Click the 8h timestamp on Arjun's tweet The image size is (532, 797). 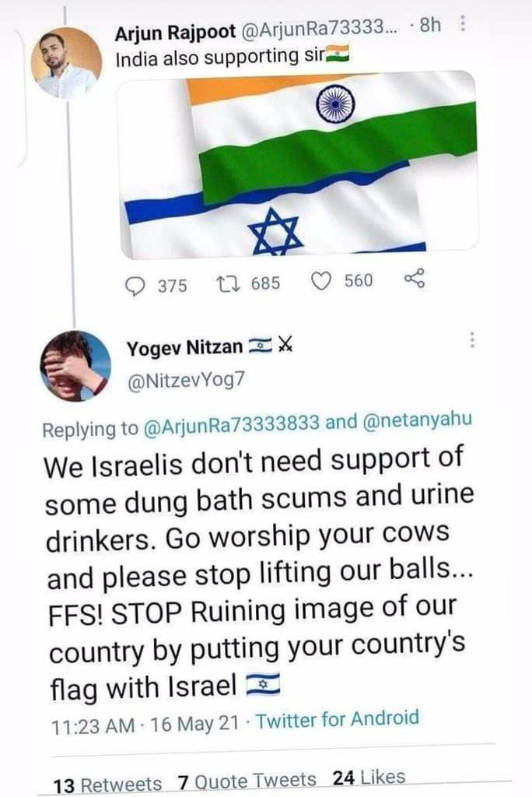(430, 26)
